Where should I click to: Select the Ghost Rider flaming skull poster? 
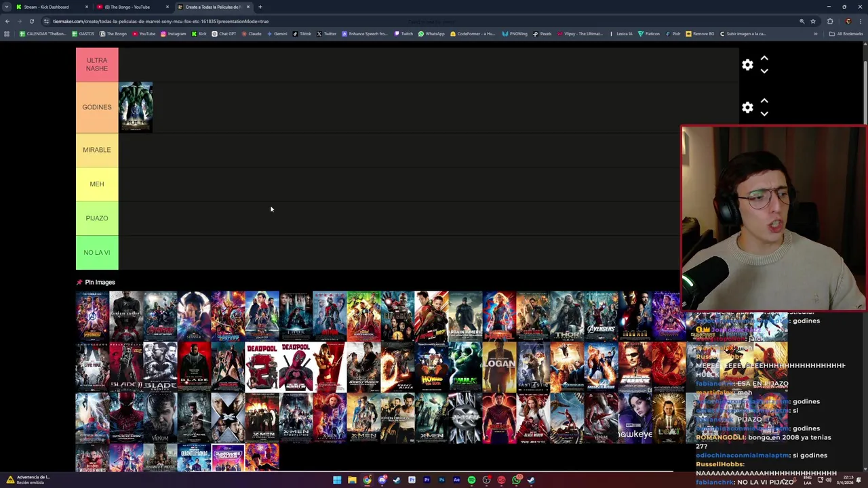[397, 367]
